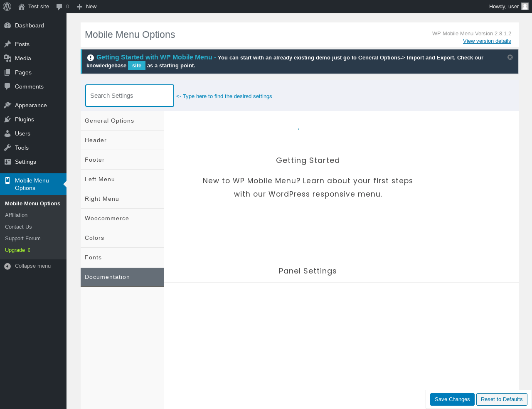Viewport: 532px width, 409px height.
Task: Open the General Options tab
Action: click(122, 121)
